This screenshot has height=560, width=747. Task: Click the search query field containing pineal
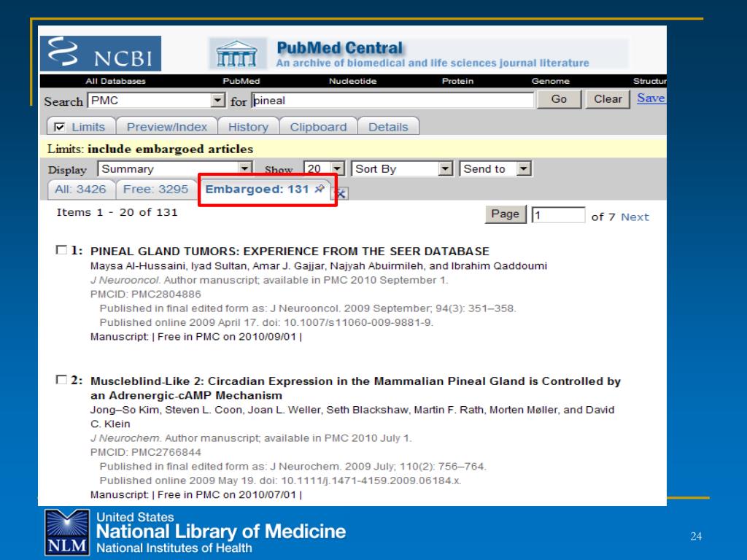(393, 101)
